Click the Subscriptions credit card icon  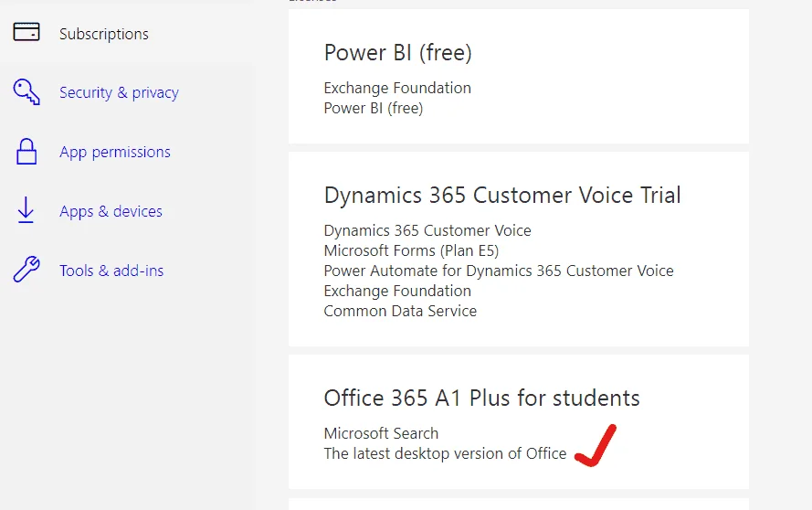click(26, 32)
